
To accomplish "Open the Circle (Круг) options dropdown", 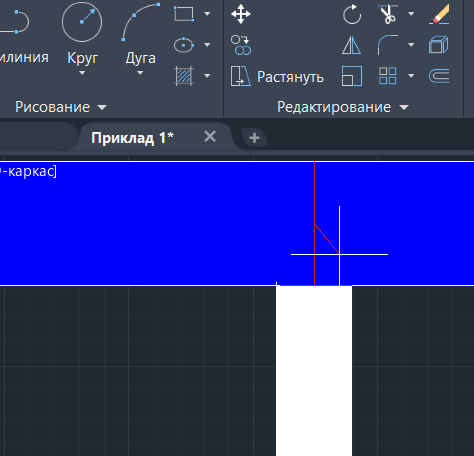I will 82,73.
